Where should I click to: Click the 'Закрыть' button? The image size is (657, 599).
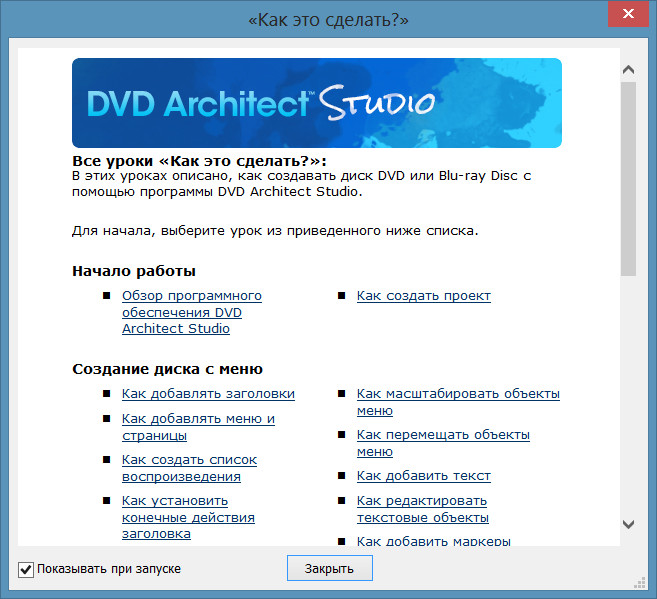tap(329, 568)
